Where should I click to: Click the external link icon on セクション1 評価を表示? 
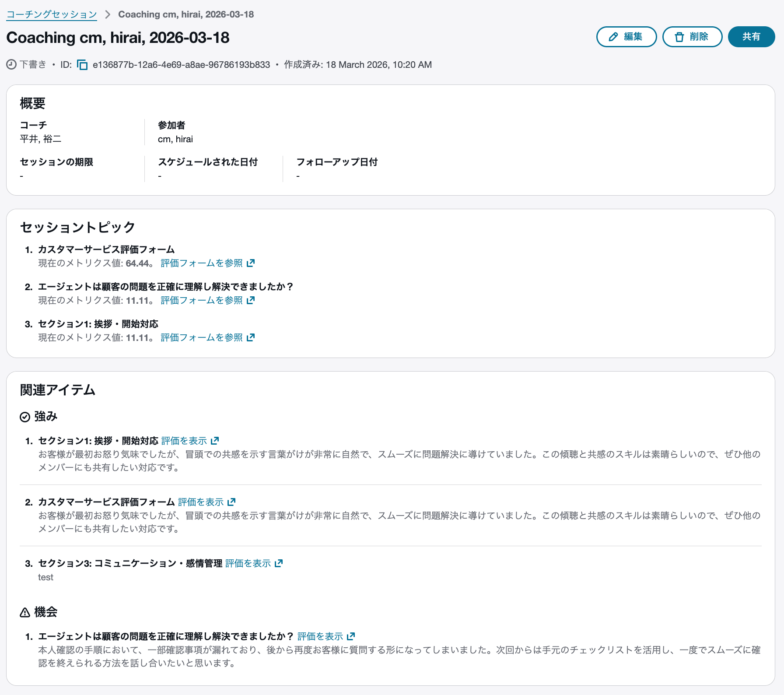tap(215, 440)
